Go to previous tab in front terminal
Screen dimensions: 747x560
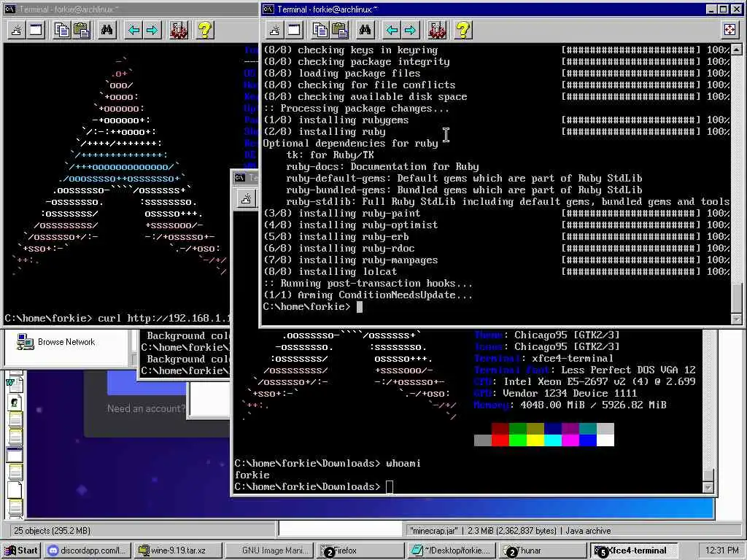point(392,31)
